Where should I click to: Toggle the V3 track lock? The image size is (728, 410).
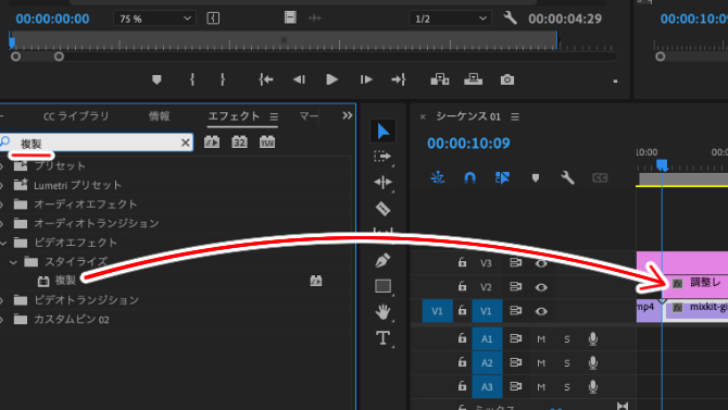coord(462,262)
